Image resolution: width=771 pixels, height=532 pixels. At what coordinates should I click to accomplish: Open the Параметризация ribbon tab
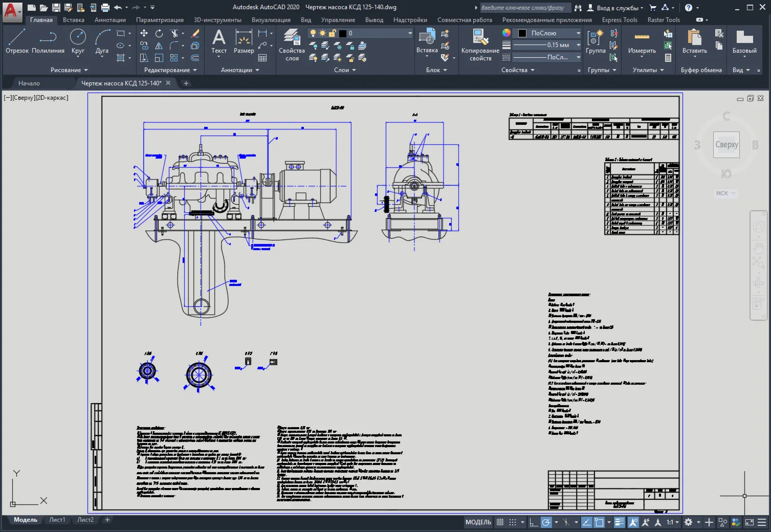tap(160, 20)
